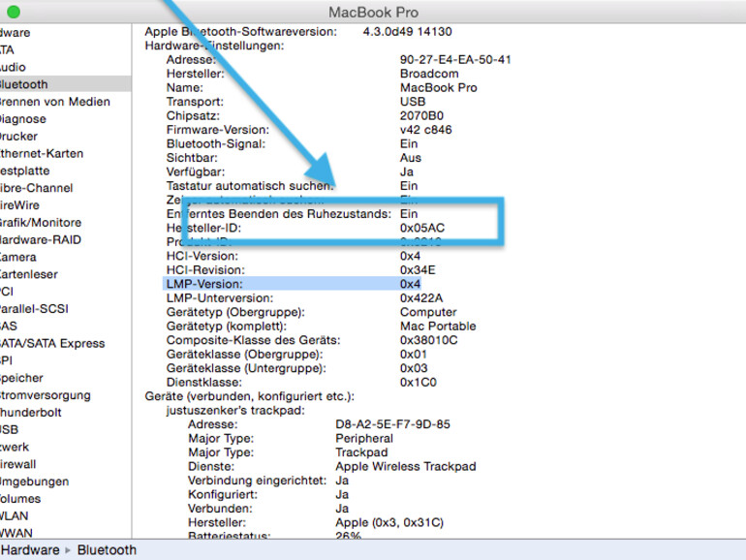Click the Verfügbar row

[290, 171]
